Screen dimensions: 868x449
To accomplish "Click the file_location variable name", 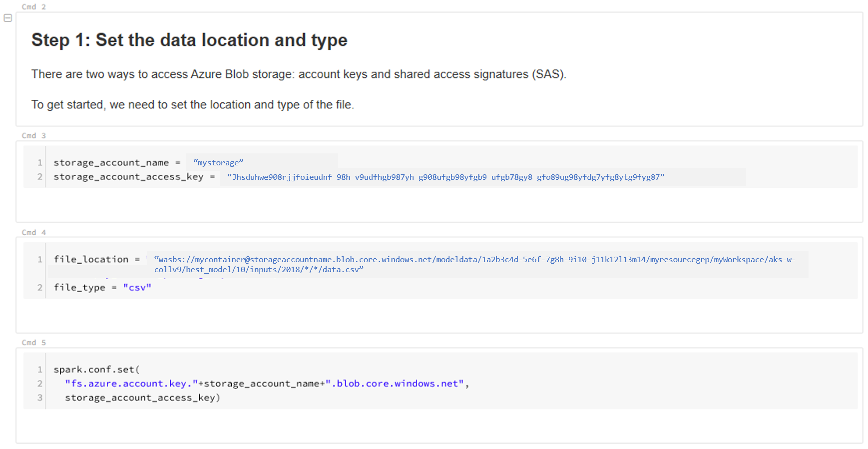I will (x=91, y=260).
